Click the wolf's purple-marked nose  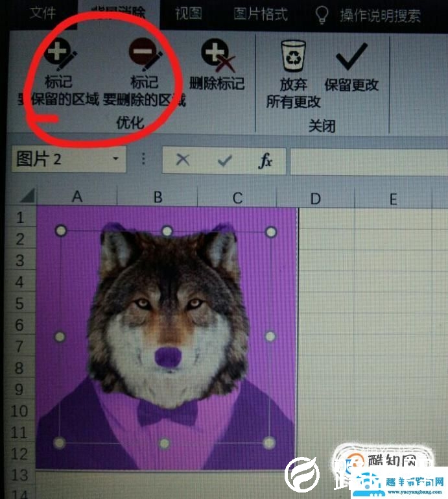click(168, 356)
